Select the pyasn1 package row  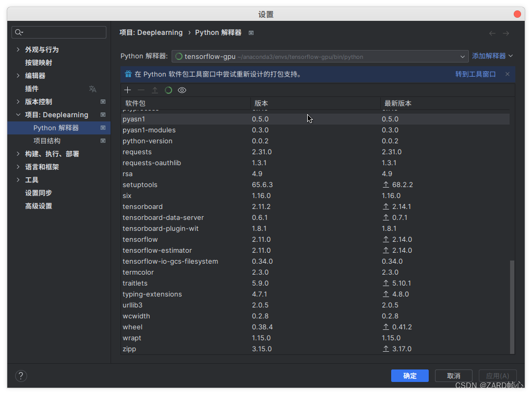(x=315, y=119)
